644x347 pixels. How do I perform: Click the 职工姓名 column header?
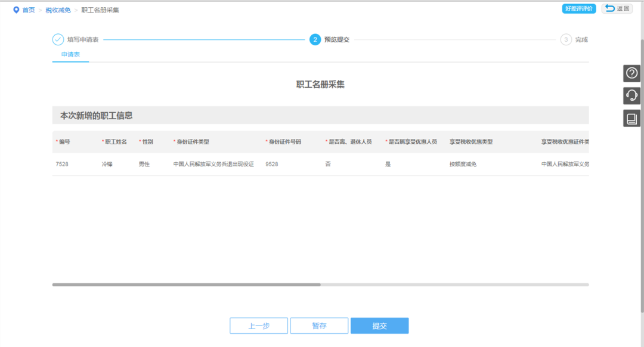click(116, 142)
